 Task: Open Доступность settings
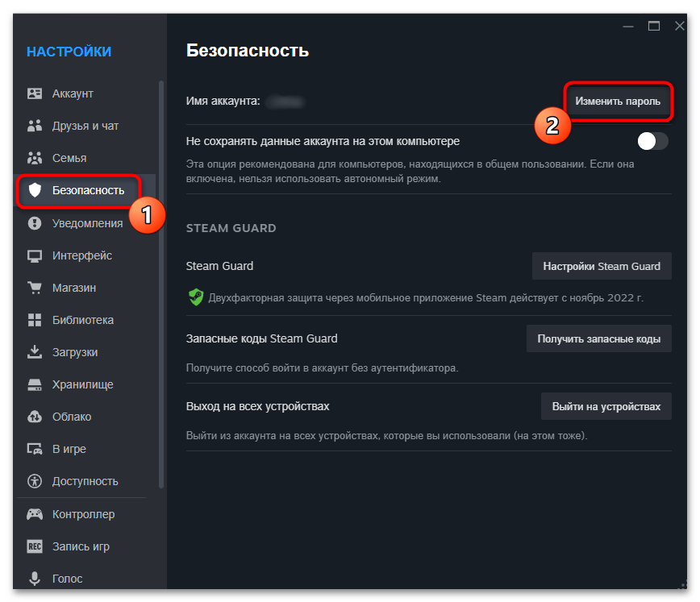[85, 481]
